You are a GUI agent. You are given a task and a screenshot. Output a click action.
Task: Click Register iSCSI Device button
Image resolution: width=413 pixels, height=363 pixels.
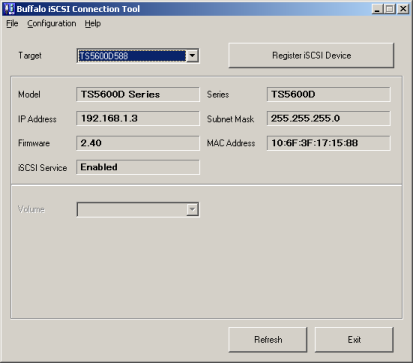[311, 55]
